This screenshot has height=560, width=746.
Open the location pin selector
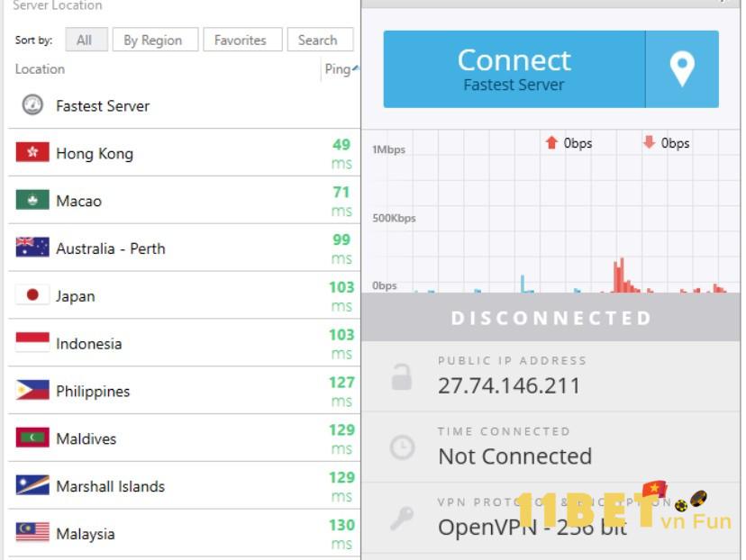[682, 69]
